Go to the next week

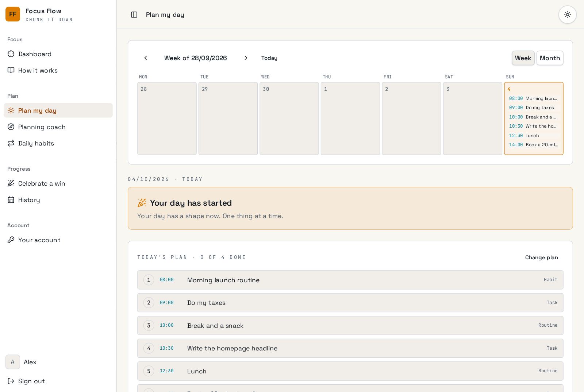coord(246,58)
